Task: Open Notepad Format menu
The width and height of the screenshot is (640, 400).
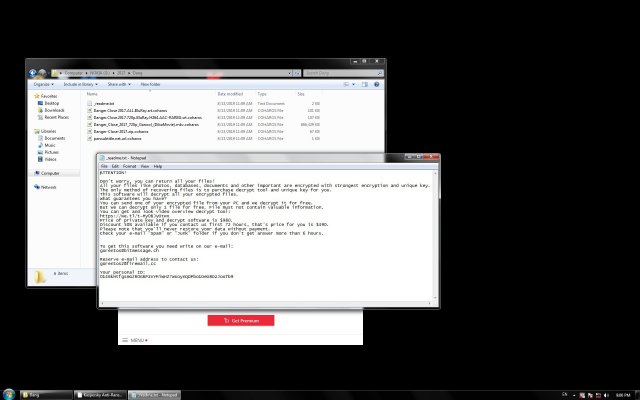Action: pos(129,167)
